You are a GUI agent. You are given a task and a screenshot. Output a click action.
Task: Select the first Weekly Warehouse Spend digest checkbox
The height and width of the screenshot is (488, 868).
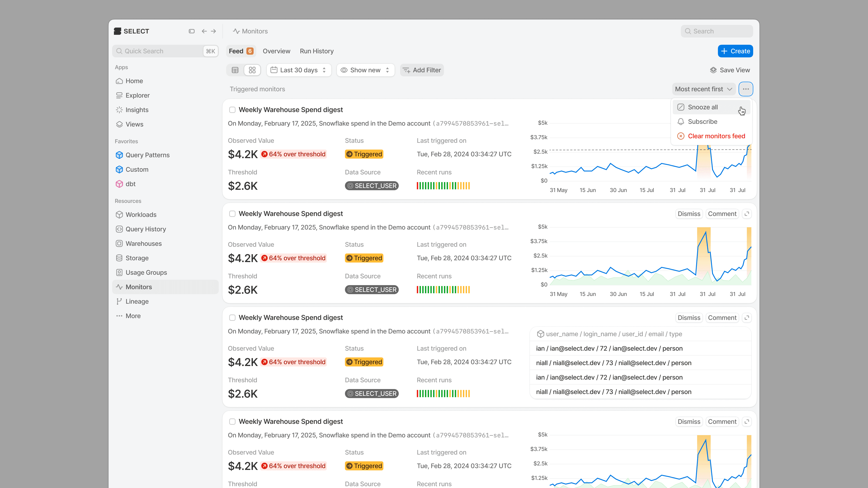(232, 110)
